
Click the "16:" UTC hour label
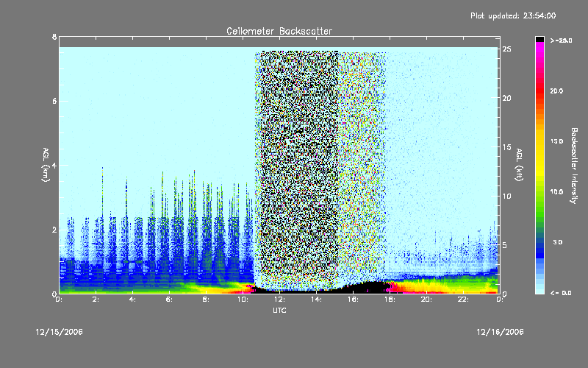[x=353, y=300]
